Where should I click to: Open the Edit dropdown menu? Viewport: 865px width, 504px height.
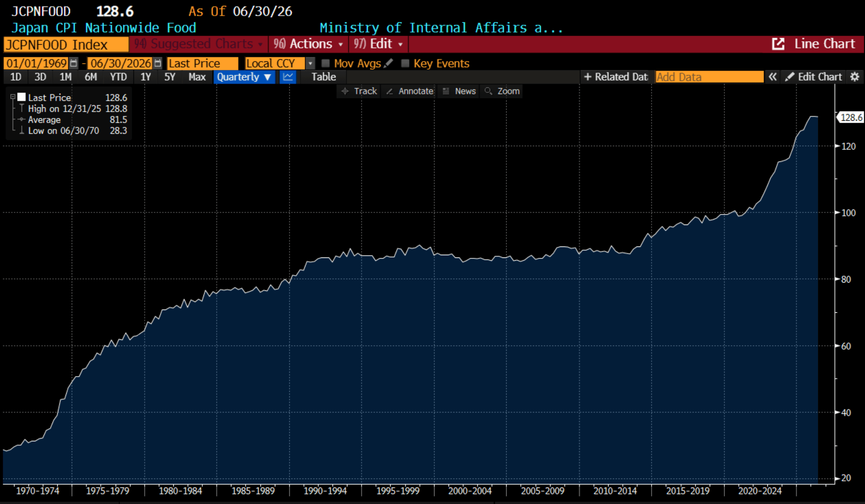click(x=378, y=44)
